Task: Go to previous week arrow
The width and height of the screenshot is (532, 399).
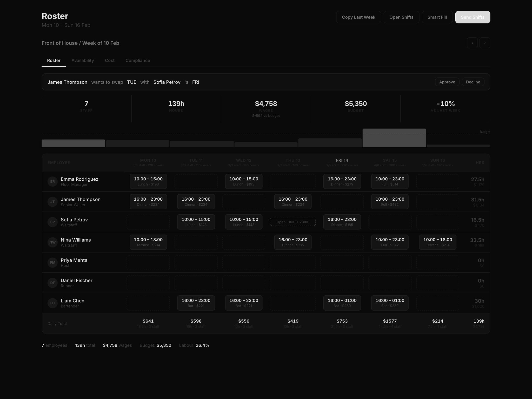Action: (x=472, y=43)
